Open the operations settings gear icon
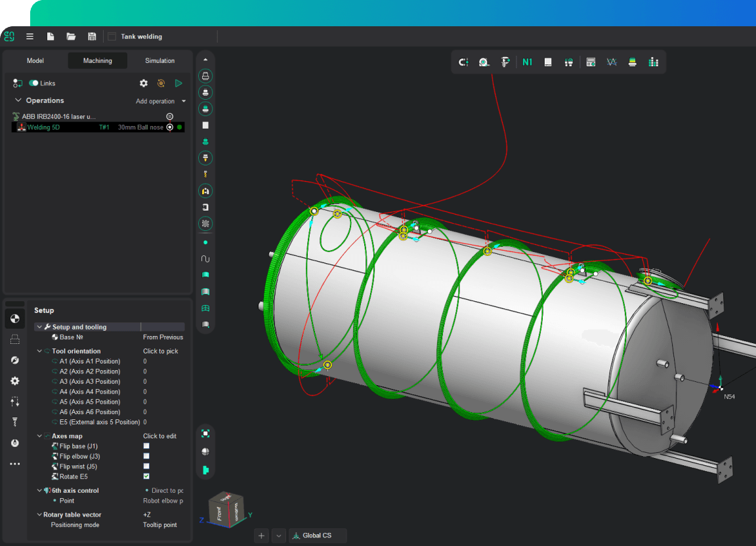The width and height of the screenshot is (756, 546). pyautogui.click(x=144, y=83)
